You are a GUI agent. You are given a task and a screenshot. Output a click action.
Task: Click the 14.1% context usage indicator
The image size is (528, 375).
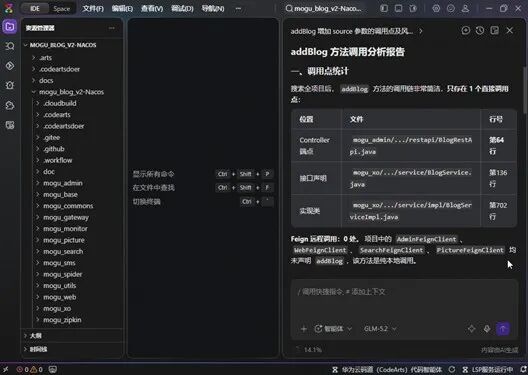309,350
